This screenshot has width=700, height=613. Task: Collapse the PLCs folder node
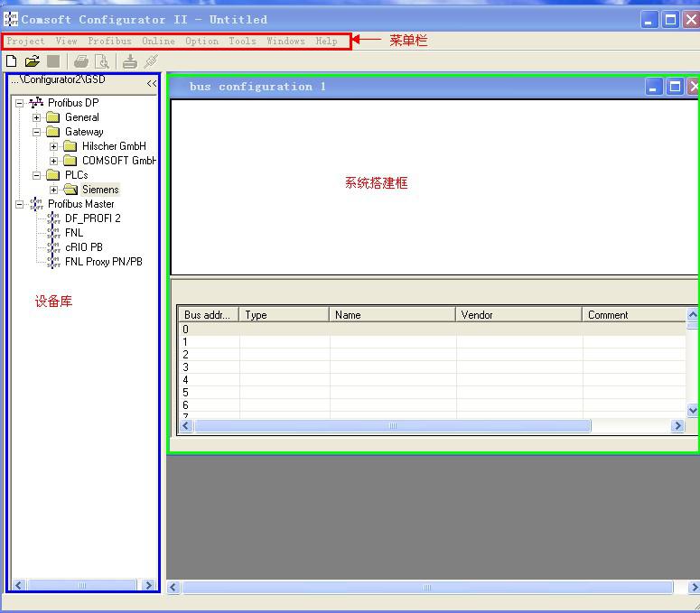(x=37, y=175)
